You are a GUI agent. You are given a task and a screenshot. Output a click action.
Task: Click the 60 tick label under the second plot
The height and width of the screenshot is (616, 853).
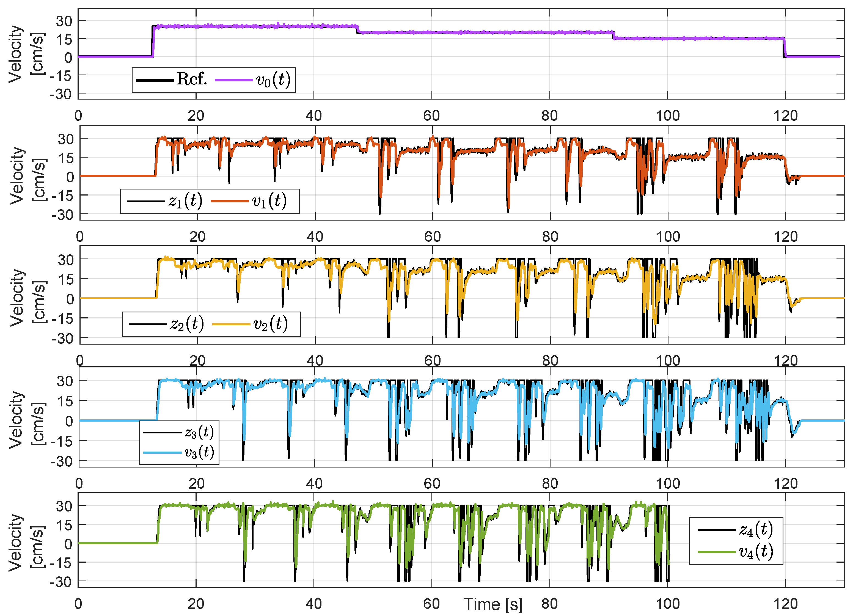pyautogui.click(x=433, y=237)
